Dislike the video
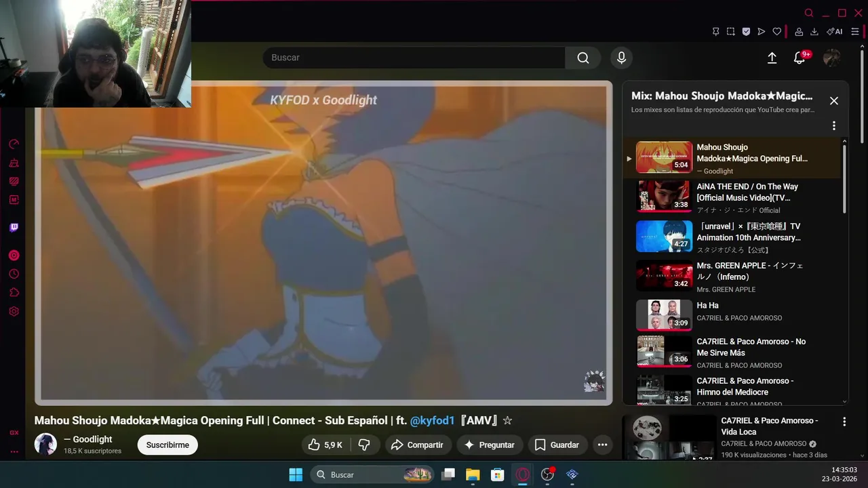This screenshot has height=488, width=868. point(365,445)
